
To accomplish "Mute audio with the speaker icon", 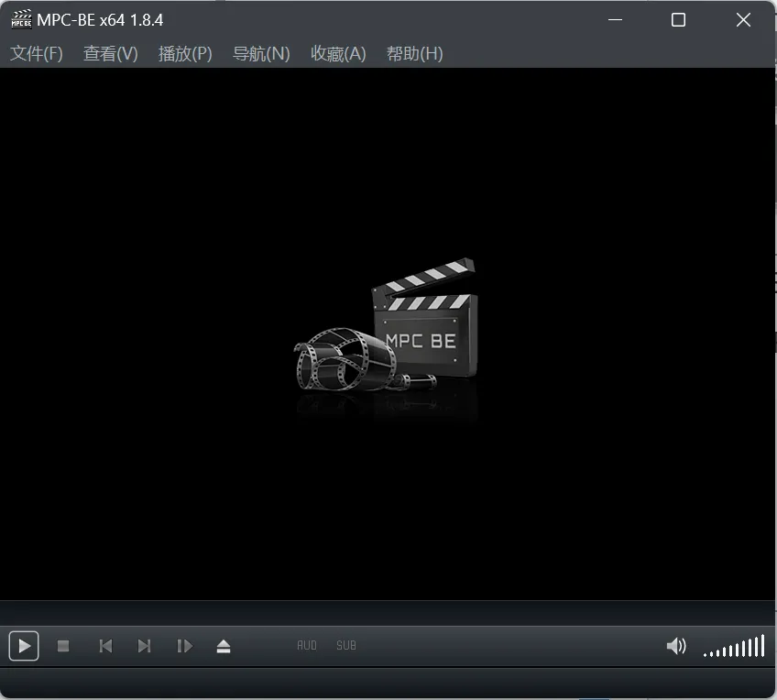I will click(675, 646).
